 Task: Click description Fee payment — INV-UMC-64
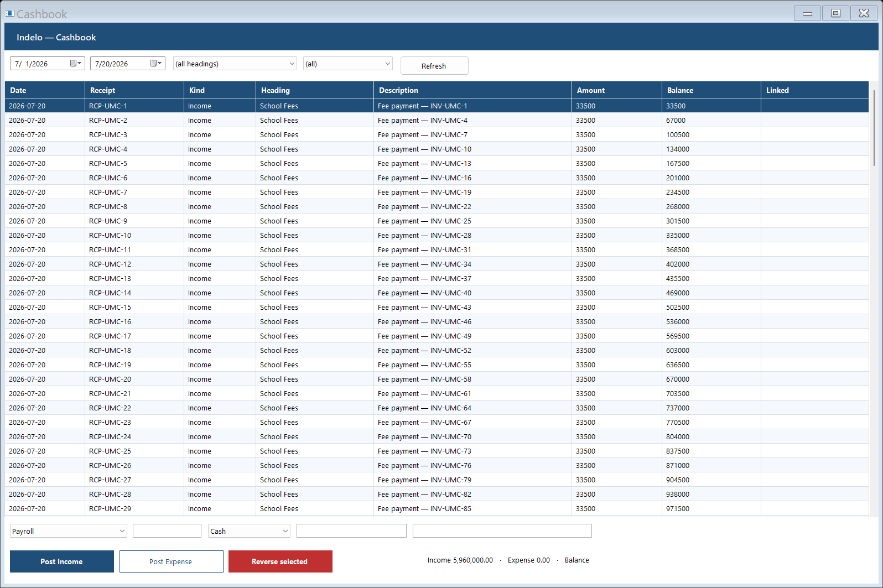(x=425, y=408)
